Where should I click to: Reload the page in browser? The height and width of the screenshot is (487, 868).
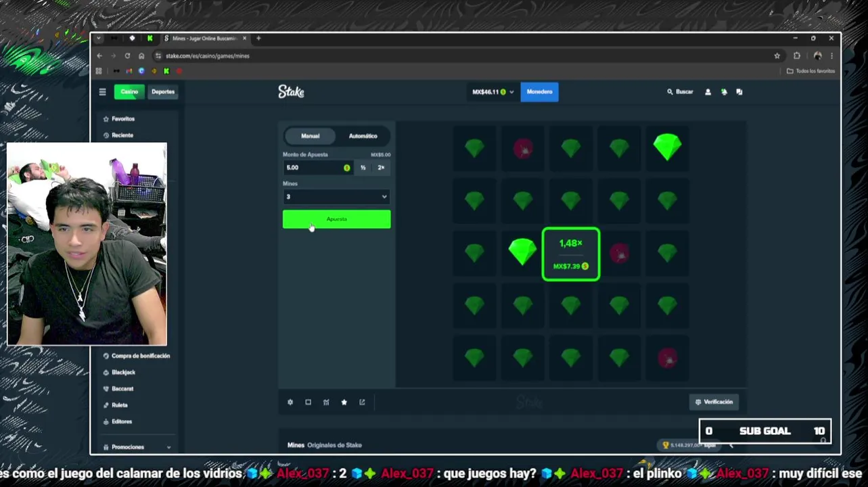coord(127,55)
